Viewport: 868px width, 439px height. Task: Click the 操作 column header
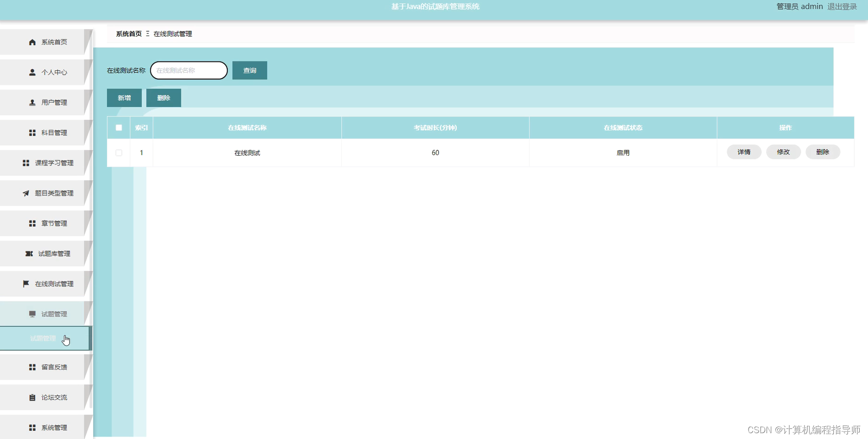786,128
